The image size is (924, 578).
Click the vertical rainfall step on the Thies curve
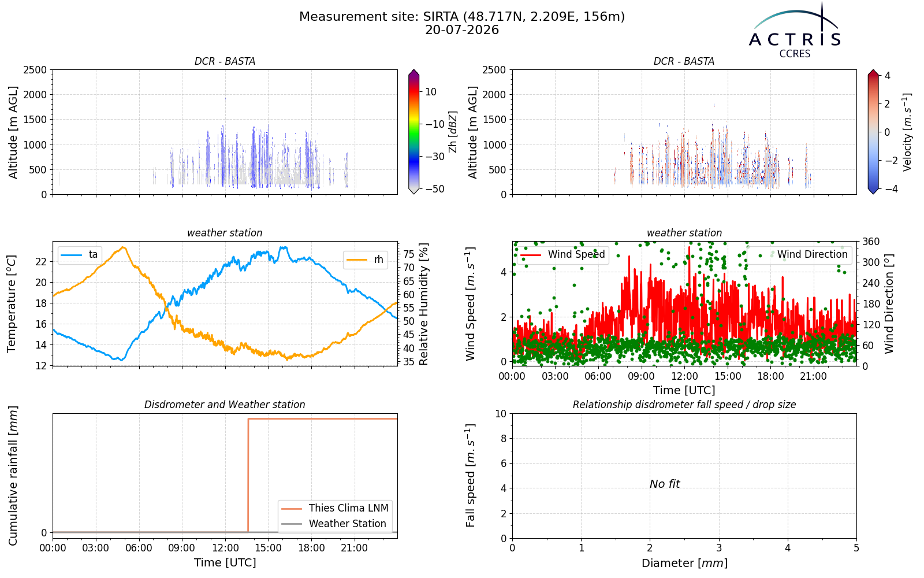[248, 475]
